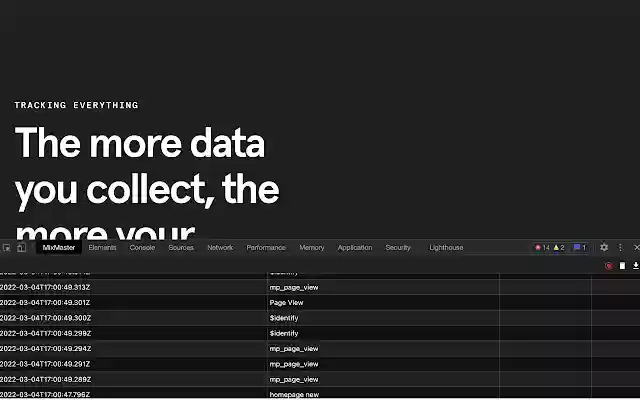Open the Memory tab
Image resolution: width=640 pixels, height=400 pixels.
[x=312, y=247]
